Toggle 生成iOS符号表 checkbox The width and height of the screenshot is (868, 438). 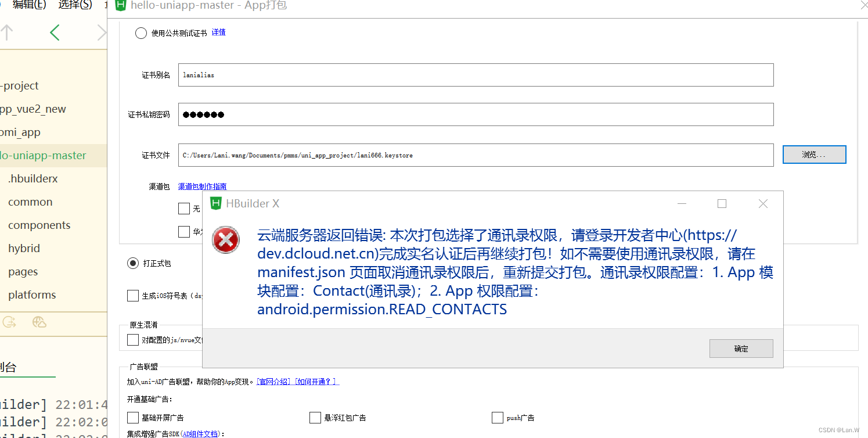tap(133, 296)
